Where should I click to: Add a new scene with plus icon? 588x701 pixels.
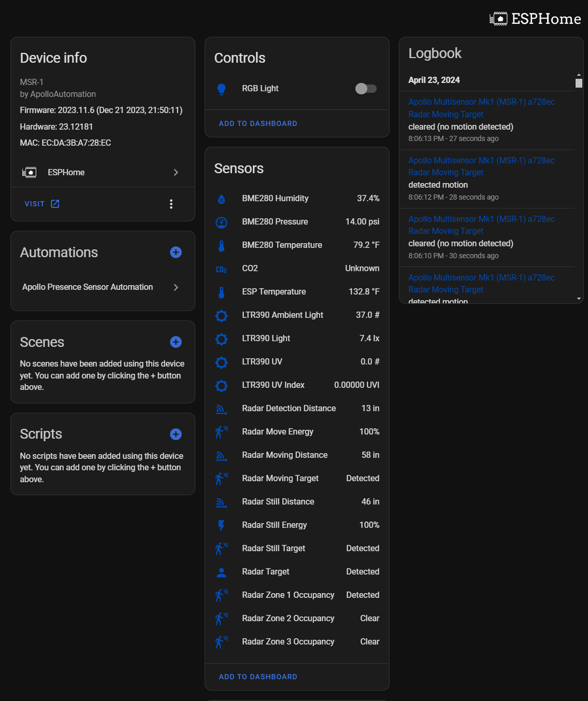coord(176,342)
